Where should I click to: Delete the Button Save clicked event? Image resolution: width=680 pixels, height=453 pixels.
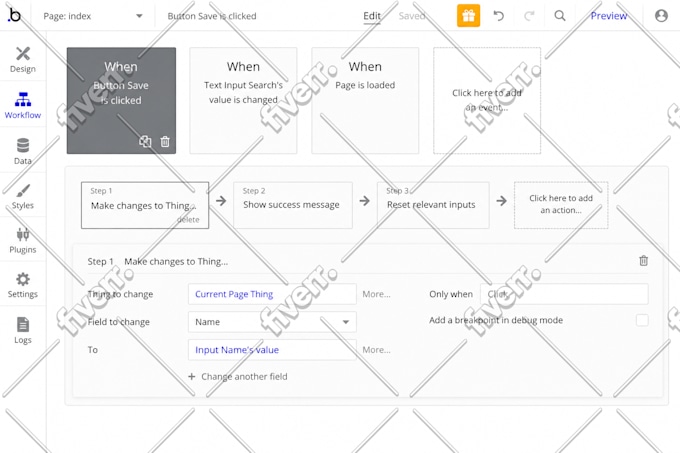pos(165,141)
